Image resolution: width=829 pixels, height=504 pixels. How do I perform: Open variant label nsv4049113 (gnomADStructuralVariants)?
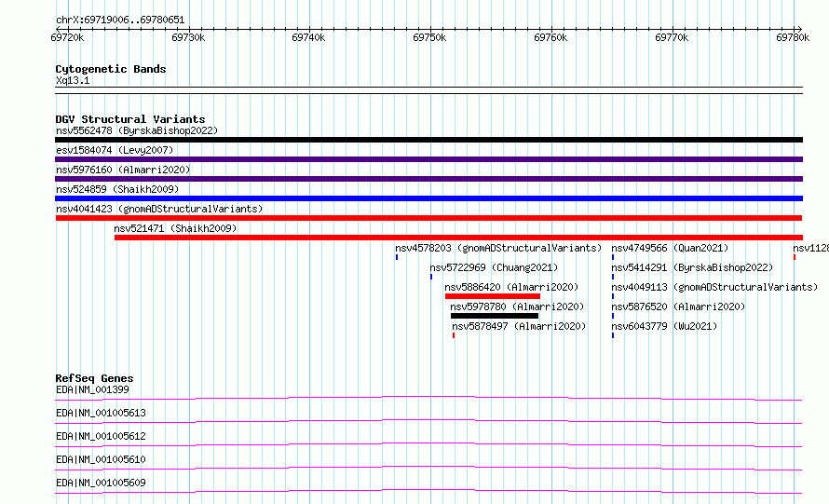click(x=714, y=287)
